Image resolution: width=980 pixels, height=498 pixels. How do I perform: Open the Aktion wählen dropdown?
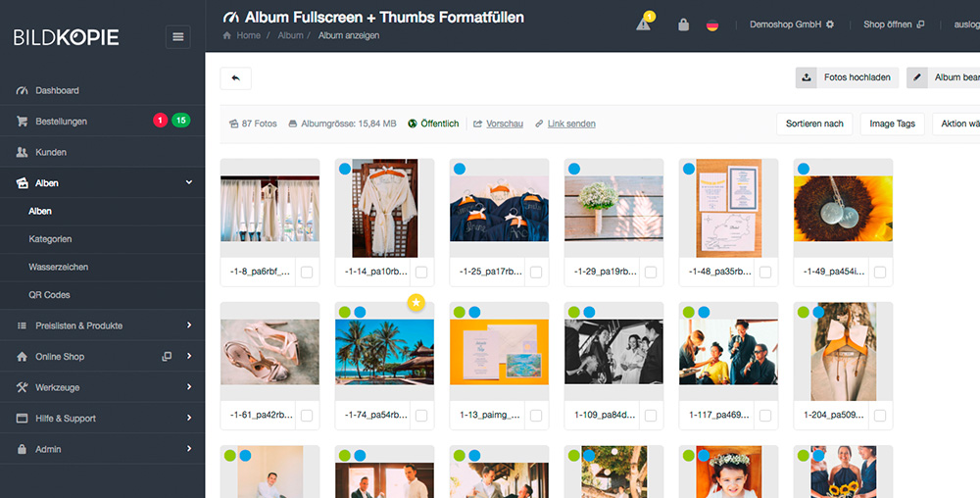tap(956, 124)
